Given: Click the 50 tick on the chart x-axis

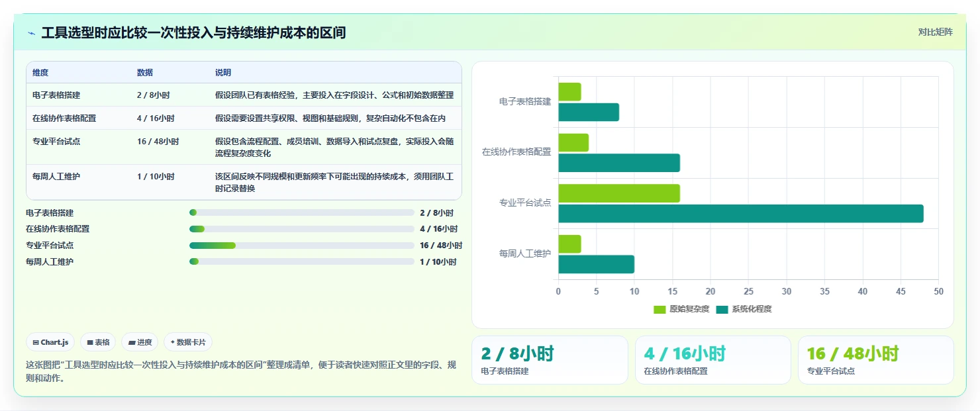Looking at the screenshot, I should [x=938, y=291].
